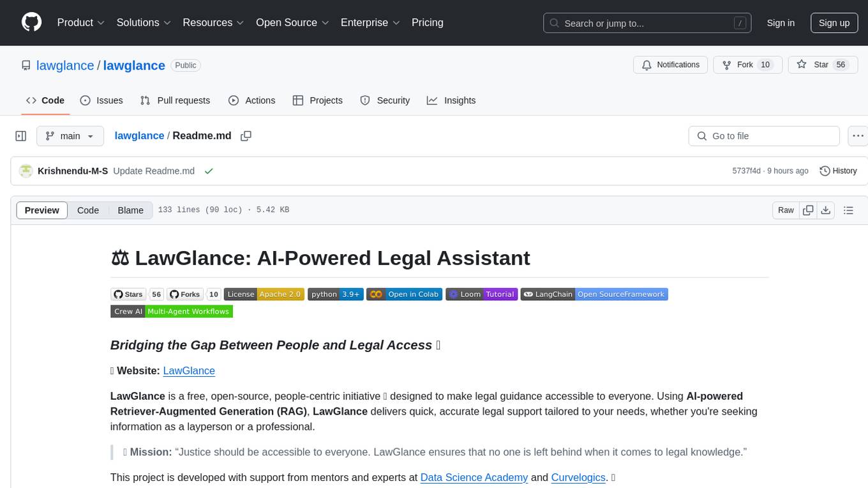Click the Krishnendu-M-S avatar
Viewport: 868px width, 488px height.
(26, 171)
